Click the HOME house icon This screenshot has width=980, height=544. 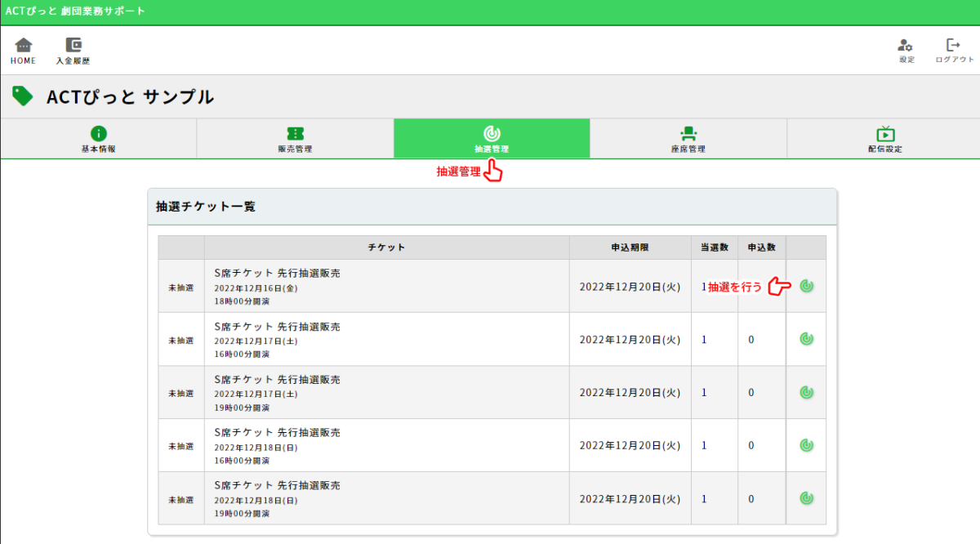tap(23, 46)
